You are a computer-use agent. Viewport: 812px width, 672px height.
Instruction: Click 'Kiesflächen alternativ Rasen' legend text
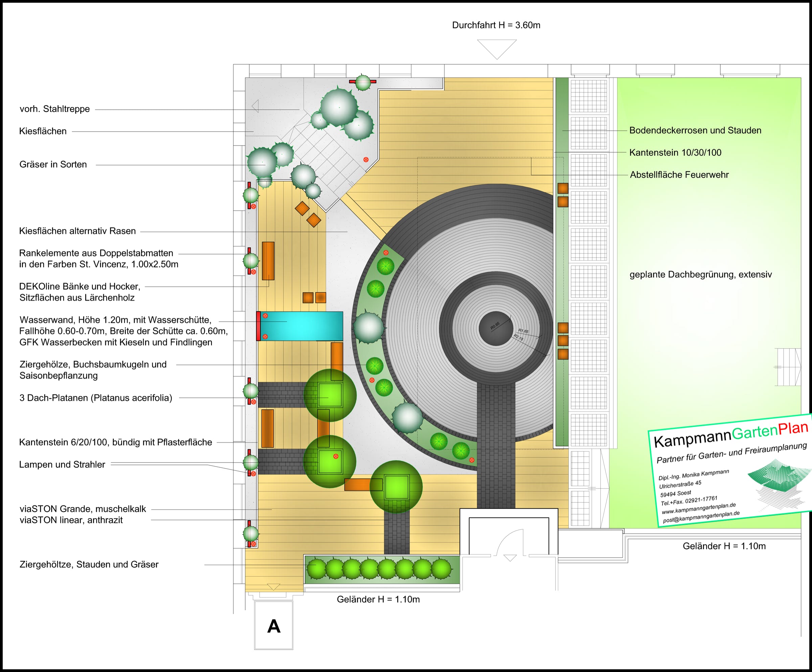77,231
